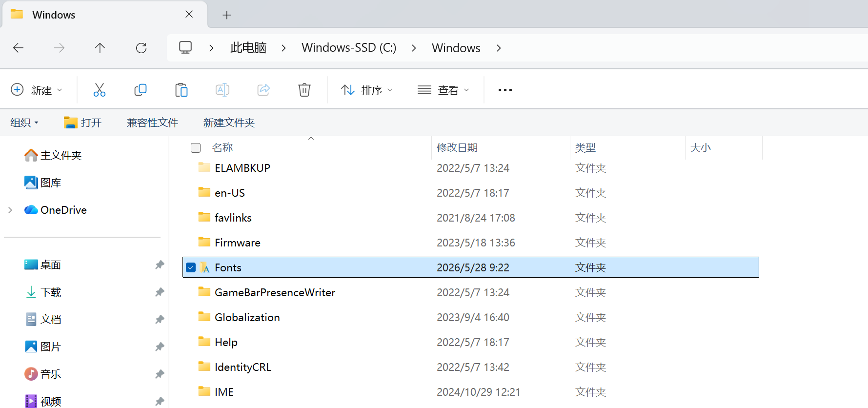
Task: Close the Windows tab
Action: tap(189, 14)
